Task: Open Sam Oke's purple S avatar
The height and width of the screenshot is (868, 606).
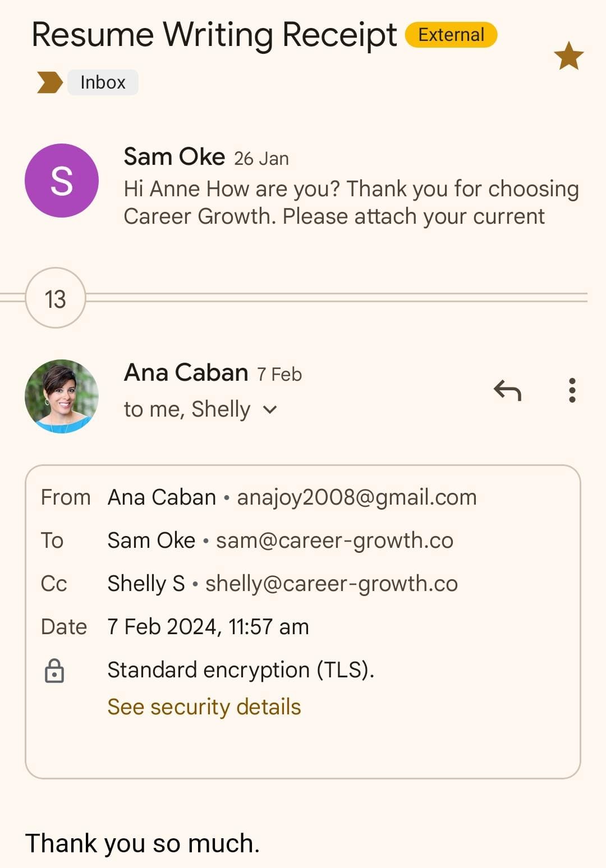Action: point(62,181)
